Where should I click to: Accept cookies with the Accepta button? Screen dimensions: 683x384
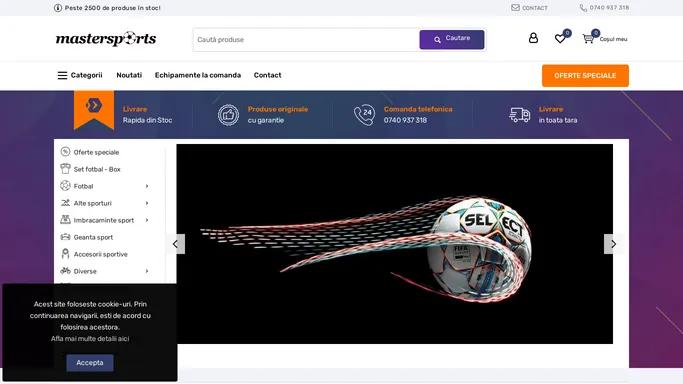point(90,363)
